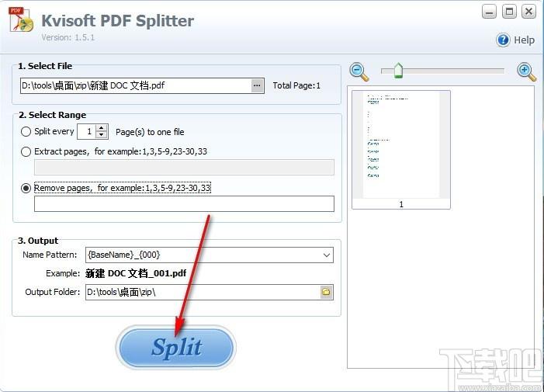Select the Extract pages radio option
The image size is (544, 392).
pyautogui.click(x=26, y=152)
